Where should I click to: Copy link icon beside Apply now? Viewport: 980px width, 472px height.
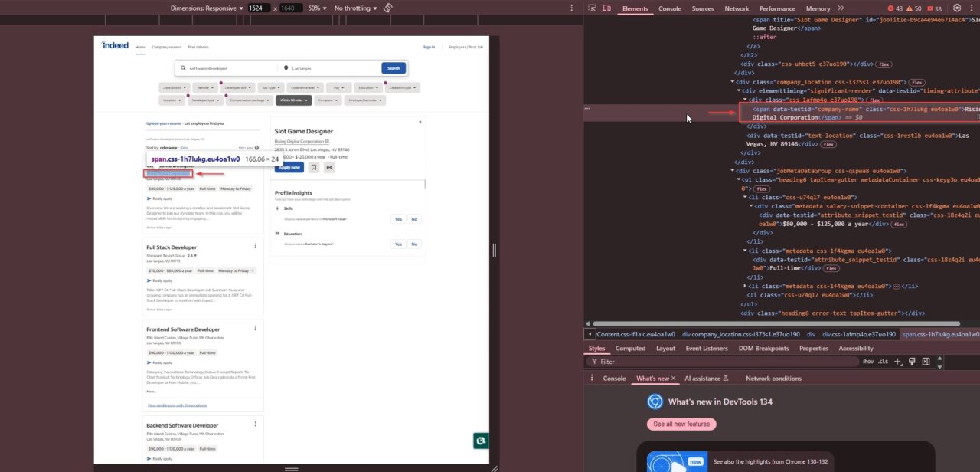click(x=329, y=167)
